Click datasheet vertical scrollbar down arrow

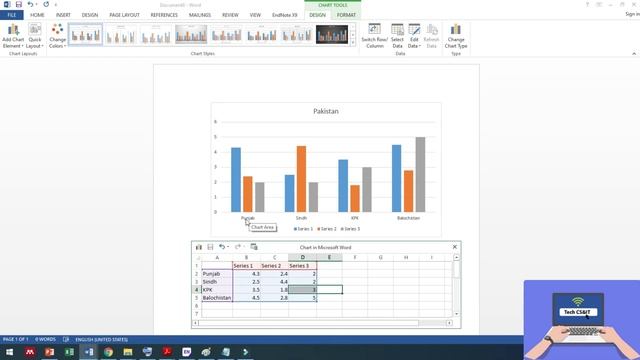(x=456, y=314)
